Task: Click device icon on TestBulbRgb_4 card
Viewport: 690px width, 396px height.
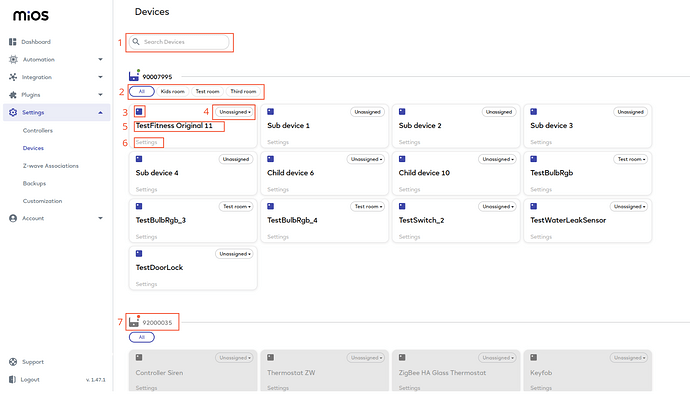Action: pyautogui.click(x=271, y=206)
